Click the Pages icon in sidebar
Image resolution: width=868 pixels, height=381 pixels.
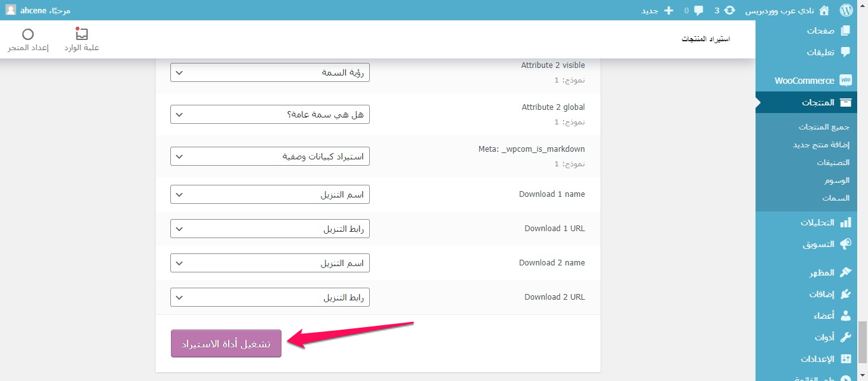coord(845,30)
